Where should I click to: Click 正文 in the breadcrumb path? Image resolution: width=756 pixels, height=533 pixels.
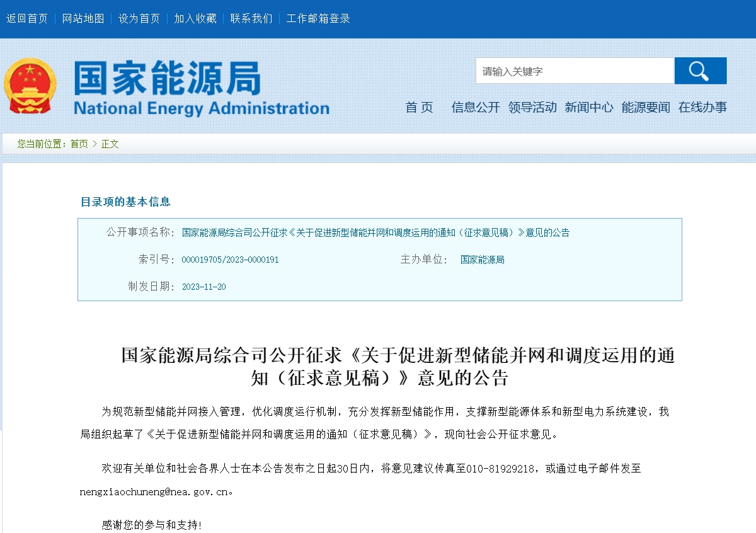[x=110, y=144]
